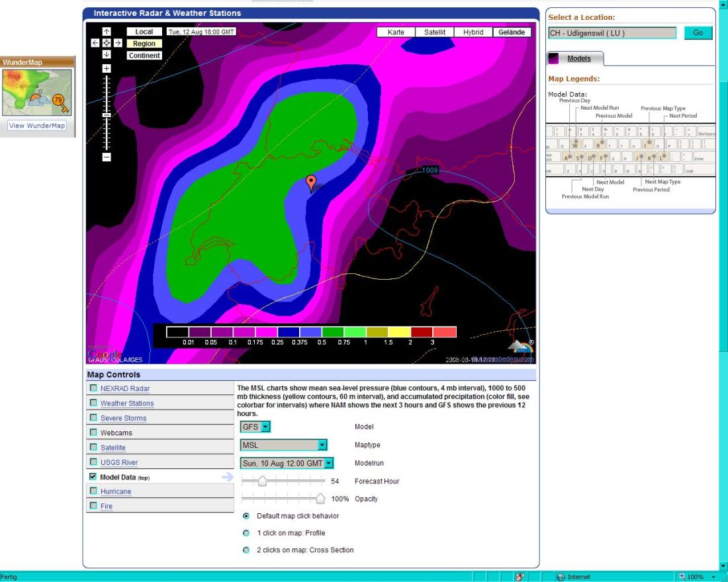The width and height of the screenshot is (728, 582).
Task: Open the NEXRAD Radar link
Action: click(x=125, y=388)
